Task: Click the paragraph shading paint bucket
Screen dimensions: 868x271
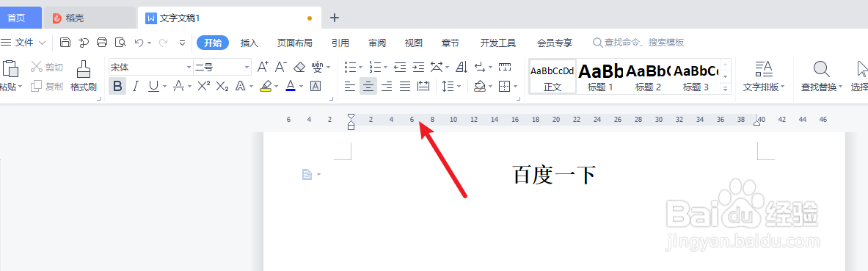Action: tap(479, 86)
